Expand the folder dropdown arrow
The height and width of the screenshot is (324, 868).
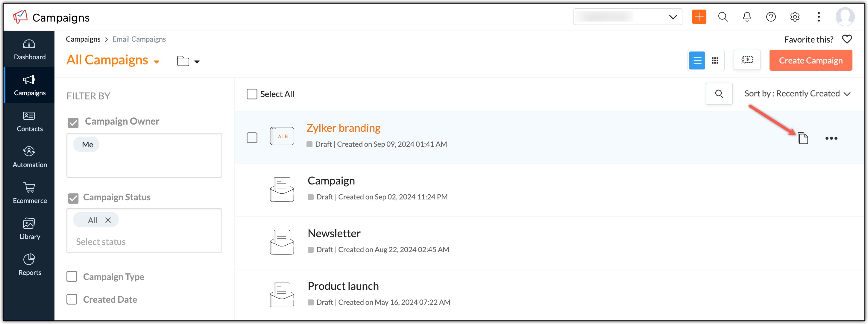(197, 62)
